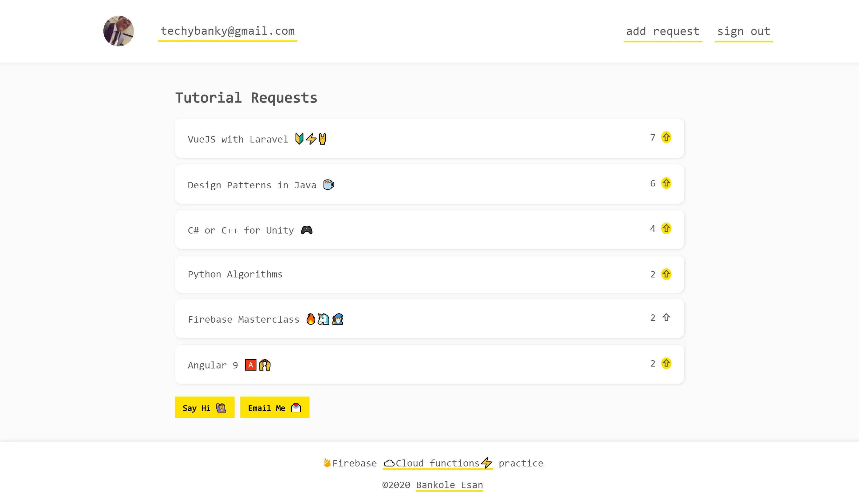Click the red A emoji beside Angular 9

[251, 365]
